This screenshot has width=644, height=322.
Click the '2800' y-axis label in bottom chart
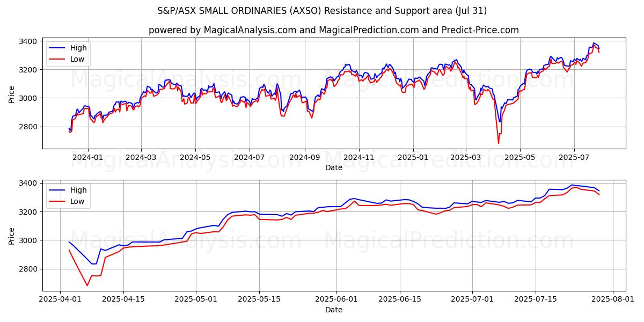pos(28,269)
